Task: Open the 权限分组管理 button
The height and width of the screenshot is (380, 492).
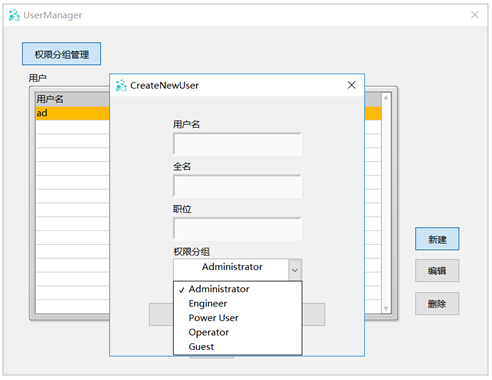Action: coord(61,54)
